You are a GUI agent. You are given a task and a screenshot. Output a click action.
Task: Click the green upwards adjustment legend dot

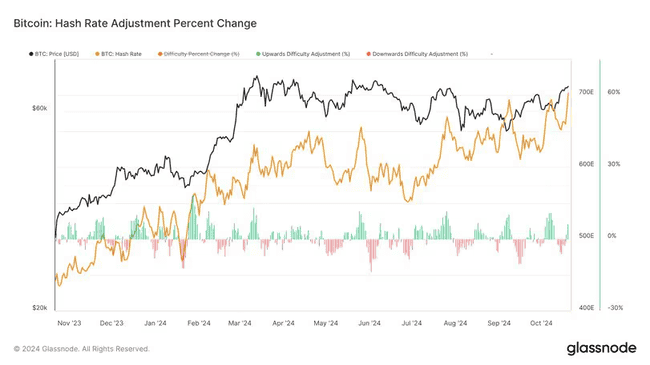coord(258,54)
